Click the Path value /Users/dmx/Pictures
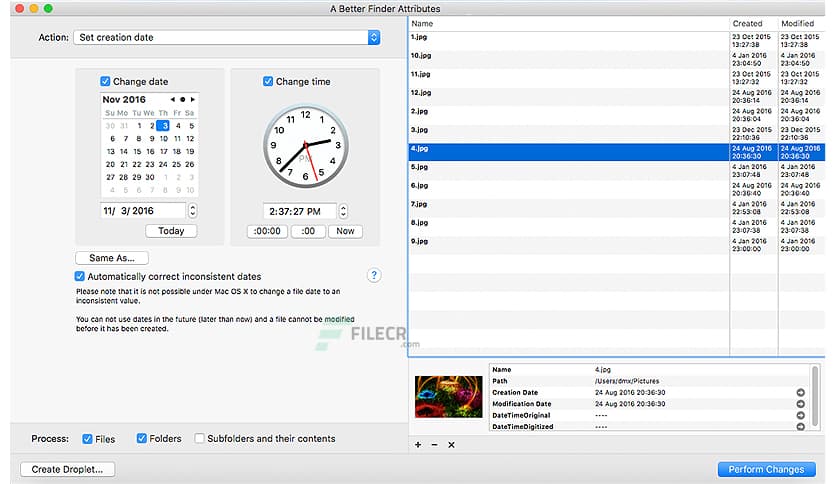The image size is (836, 484). click(627, 381)
